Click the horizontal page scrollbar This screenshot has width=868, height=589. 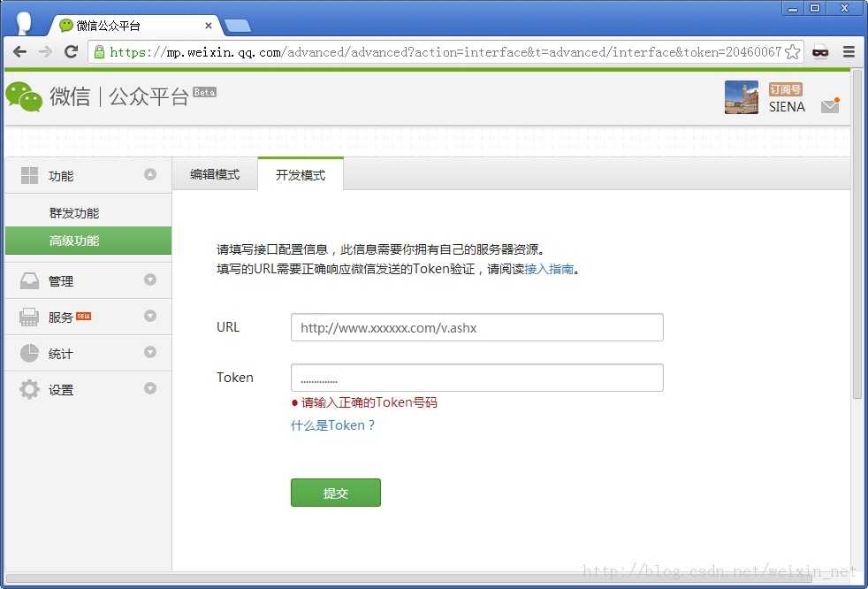[409, 579]
